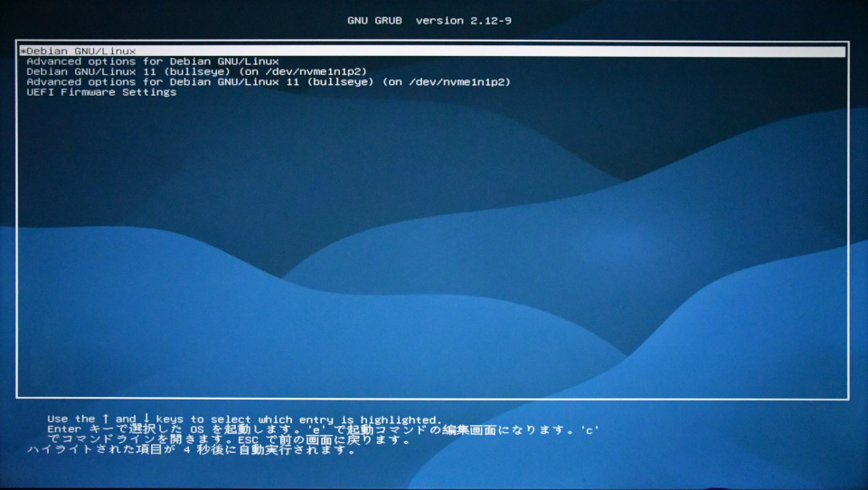Click (bullseye) text in the fourth menu entry
Viewport: 868px width, 490px height.
(341, 82)
